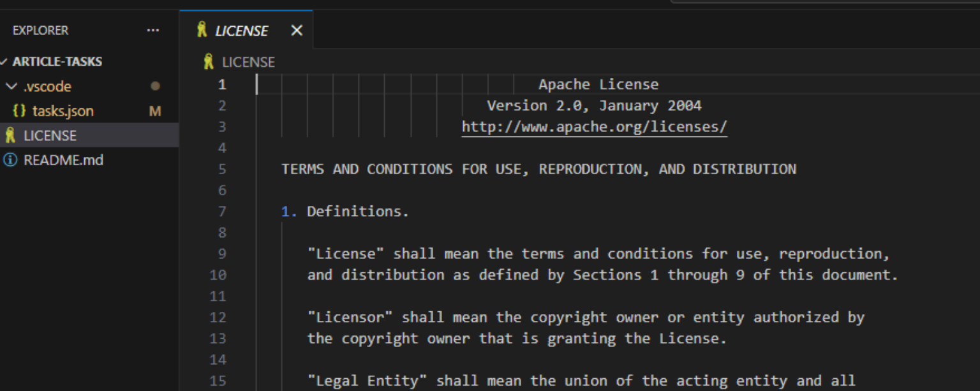Open Explorer's more actions ellipsis menu
The width and height of the screenshot is (980, 391).
click(153, 31)
